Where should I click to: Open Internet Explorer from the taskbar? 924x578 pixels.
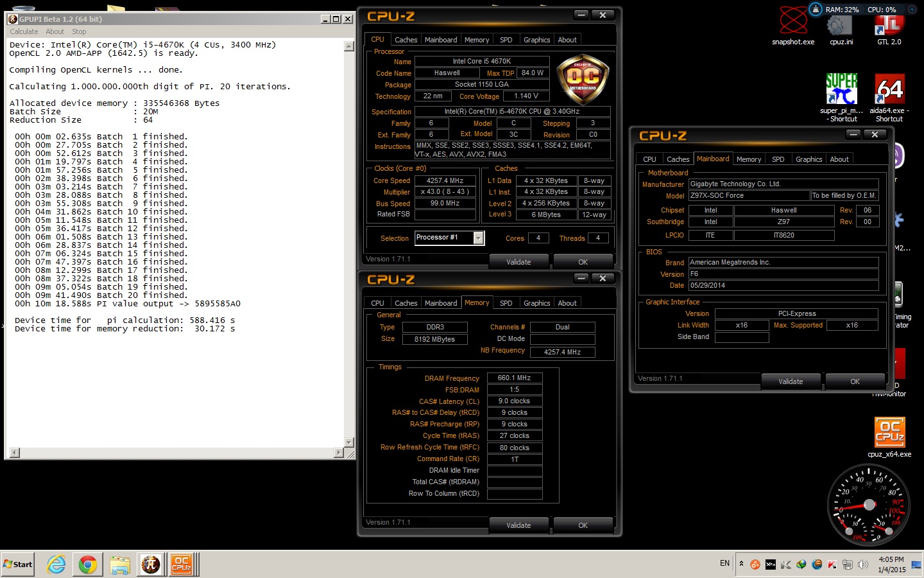tap(56, 565)
